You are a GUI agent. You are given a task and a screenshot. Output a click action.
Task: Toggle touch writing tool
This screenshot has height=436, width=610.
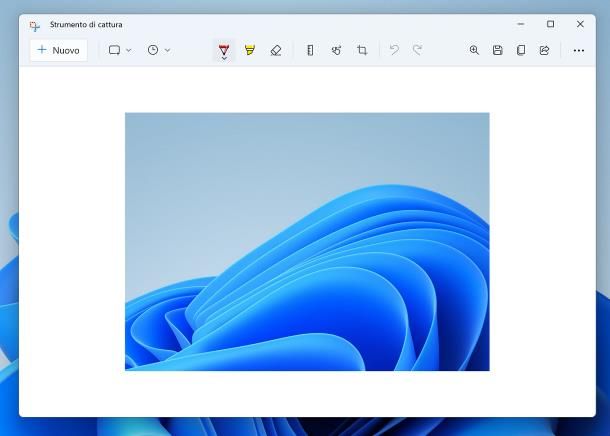pos(336,50)
